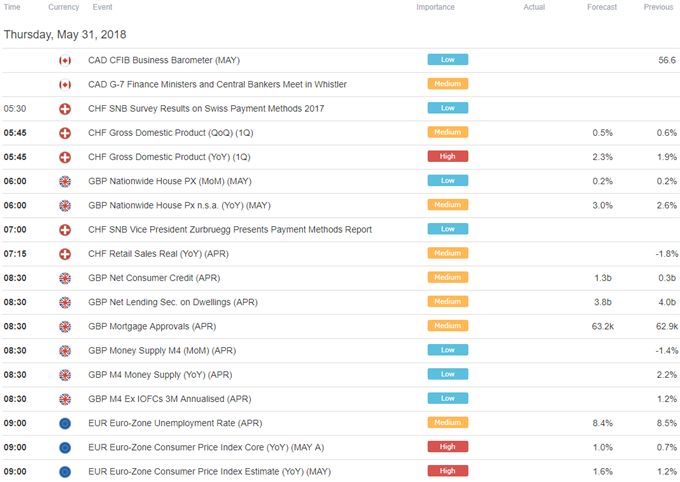680x482 pixels.
Task: Click UK flag beside Nationwide House PX (MoM)
Action: tap(65, 181)
